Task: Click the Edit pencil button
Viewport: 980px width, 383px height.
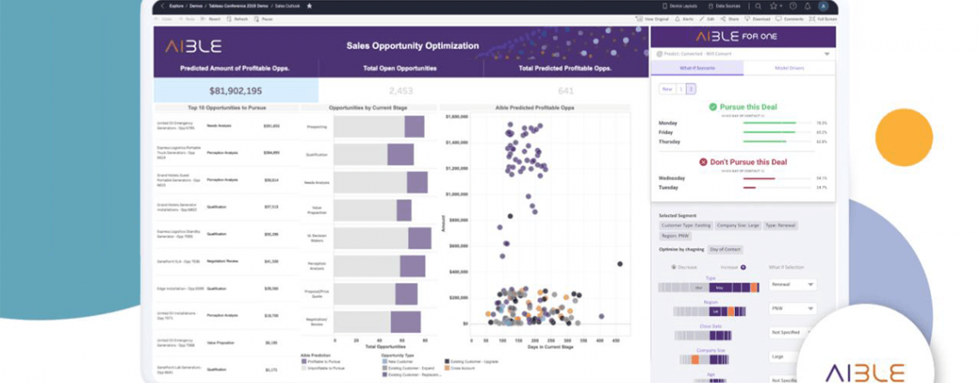Action: click(x=707, y=19)
